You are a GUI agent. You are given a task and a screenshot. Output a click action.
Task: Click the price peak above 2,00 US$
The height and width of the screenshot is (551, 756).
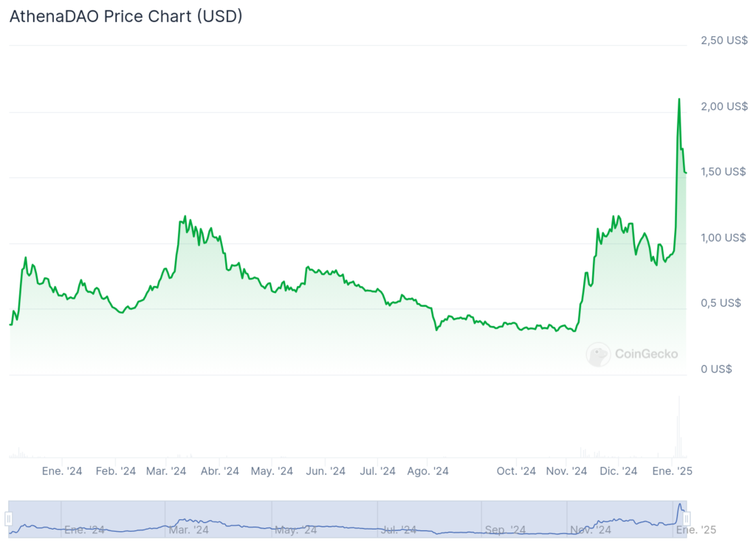tap(679, 100)
